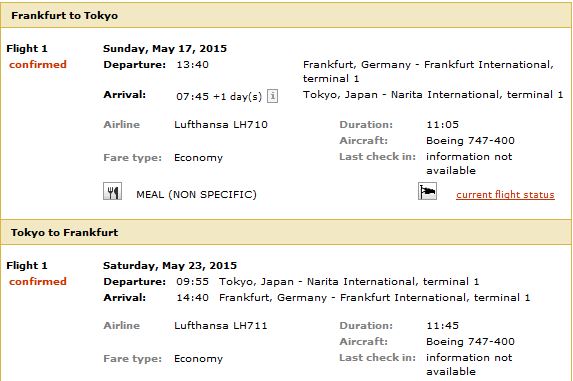Click the info icon beside arrival +1 day(s)
This screenshot has width=573, height=381.
point(272,96)
